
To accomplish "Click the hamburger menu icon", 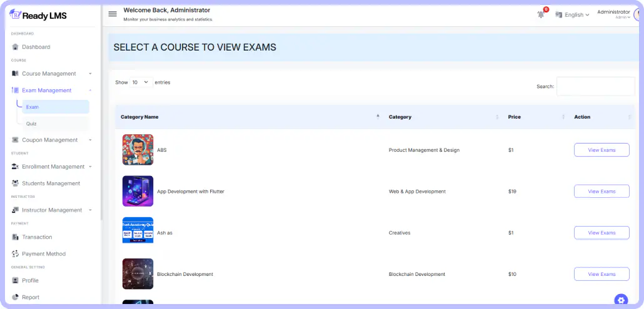I will [113, 14].
